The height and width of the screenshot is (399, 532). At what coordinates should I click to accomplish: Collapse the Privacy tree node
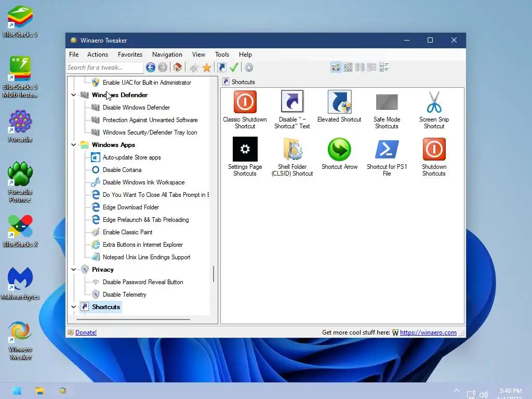click(74, 270)
